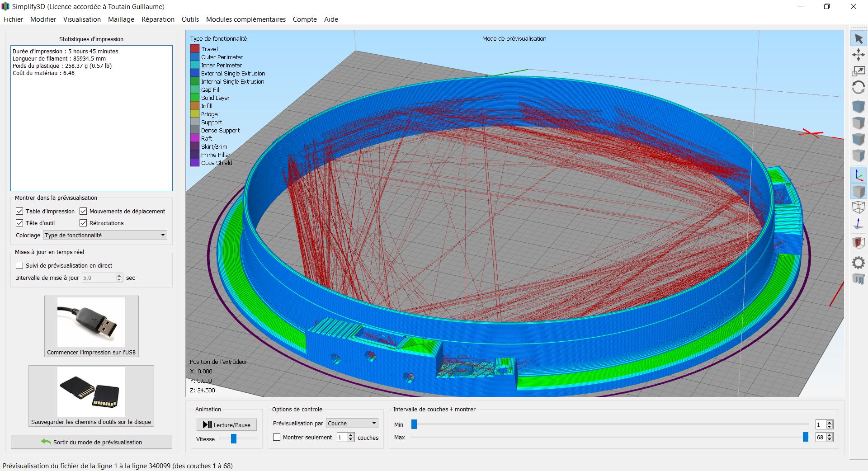This screenshot has width=868, height=471.
Task: Toggle wireframe rendering
Action: [x=858, y=207]
